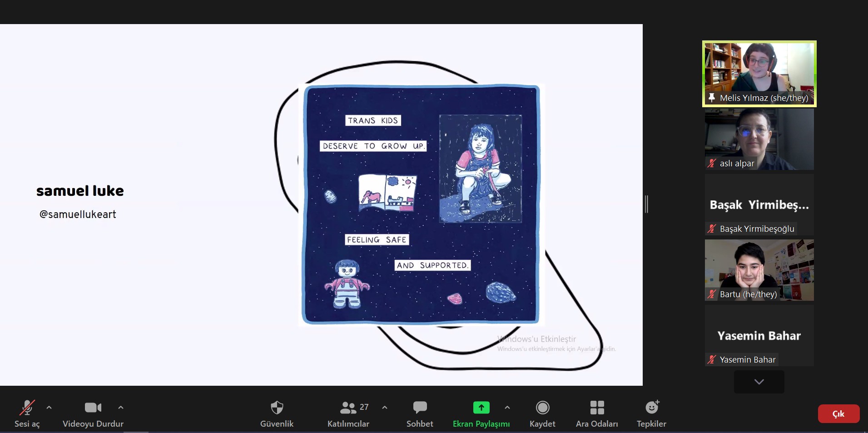Open the Sohbet chat panel
Screen dimensions: 868x433
tap(420, 408)
